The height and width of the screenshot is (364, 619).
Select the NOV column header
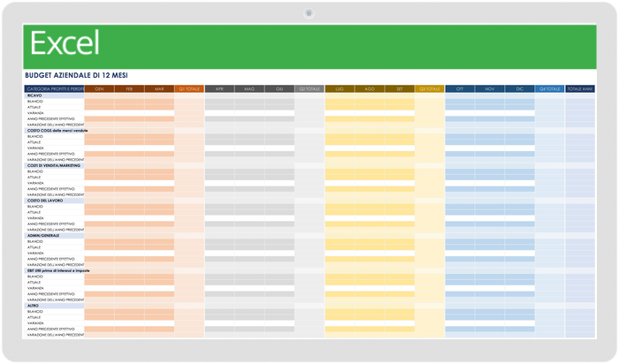point(490,89)
